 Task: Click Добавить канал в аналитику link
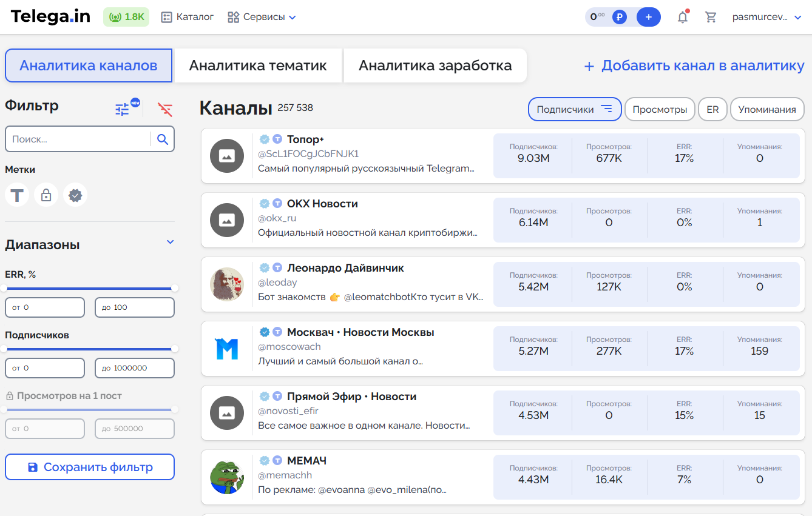pos(694,65)
